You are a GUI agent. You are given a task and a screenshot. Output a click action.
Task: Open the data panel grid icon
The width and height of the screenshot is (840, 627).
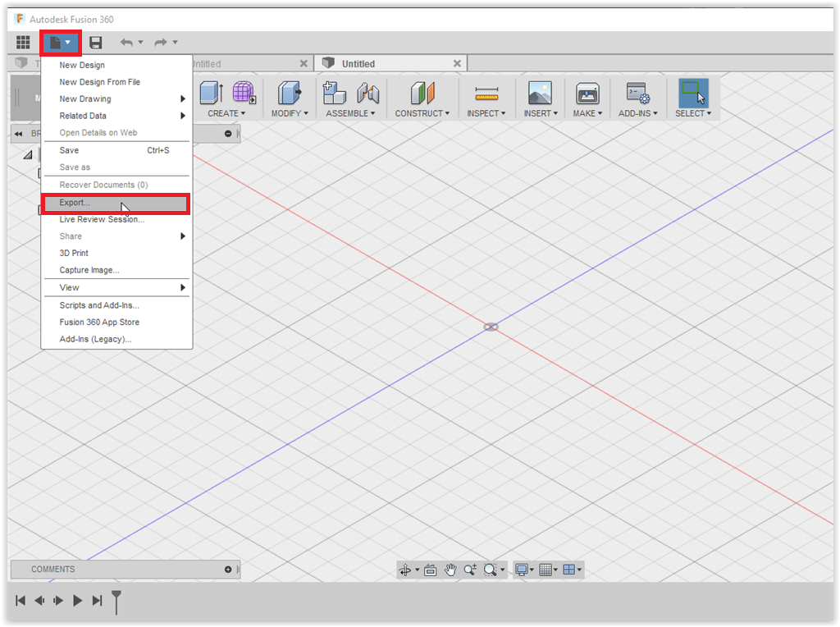pos(23,43)
